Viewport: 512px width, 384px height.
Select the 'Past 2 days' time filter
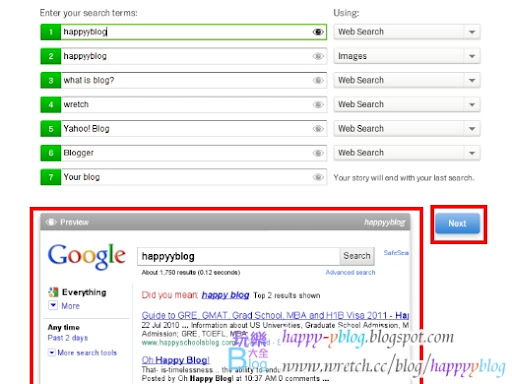pyautogui.click(x=68, y=338)
